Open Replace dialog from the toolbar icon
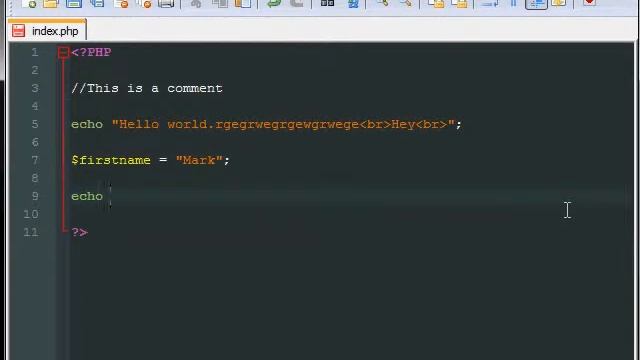The image size is (640, 360). pos(353,3)
